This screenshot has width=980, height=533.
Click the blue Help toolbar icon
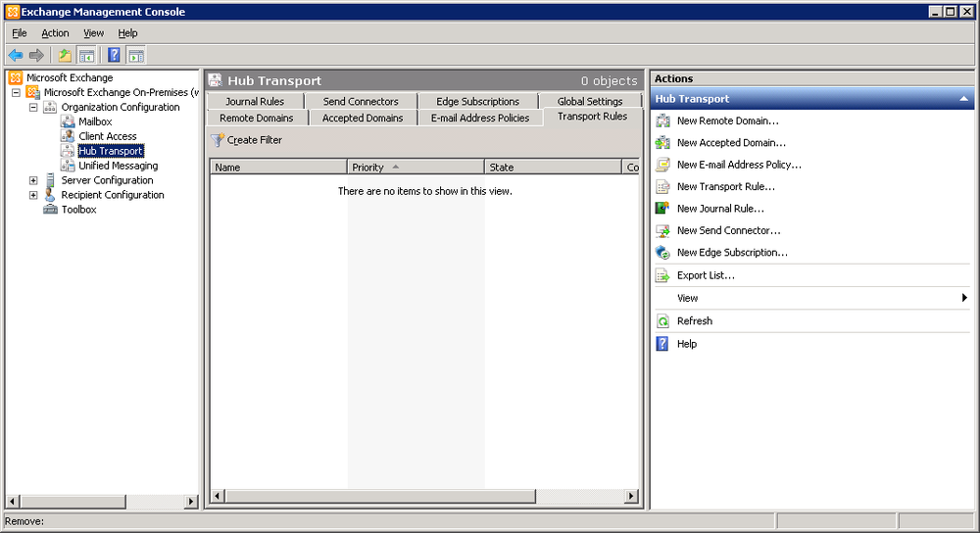click(114, 55)
